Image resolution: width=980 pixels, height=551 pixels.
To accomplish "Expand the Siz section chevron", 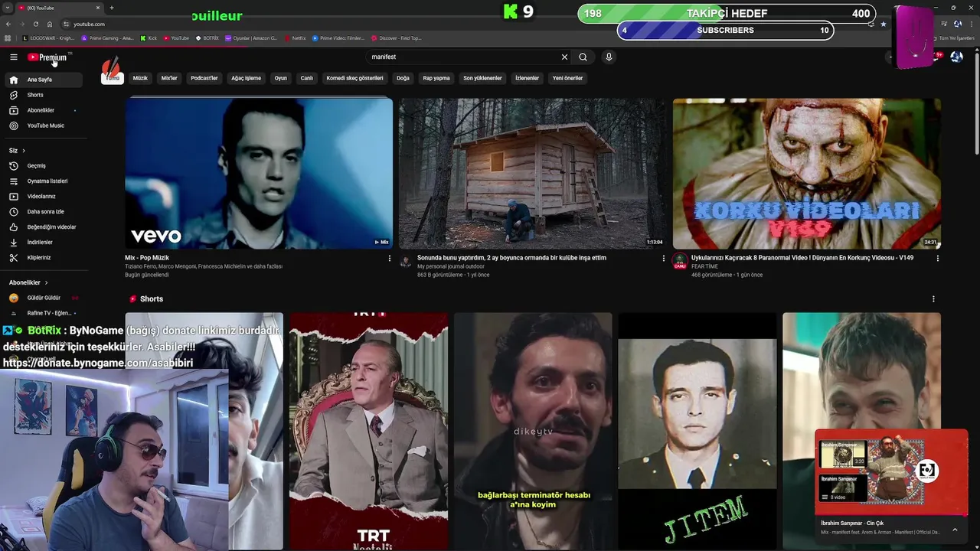I will click(24, 151).
